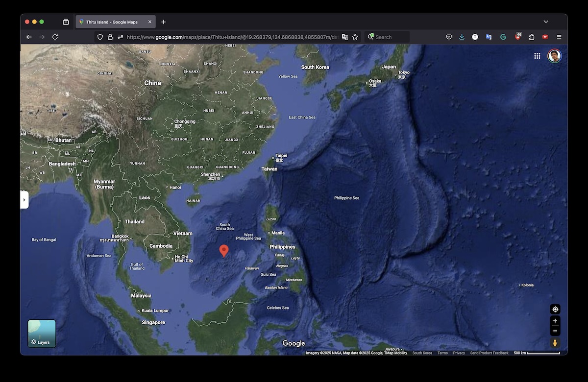Image resolution: width=588 pixels, height=382 pixels.
Task: Click the red Thitu Island location pin
Action: [x=224, y=251]
